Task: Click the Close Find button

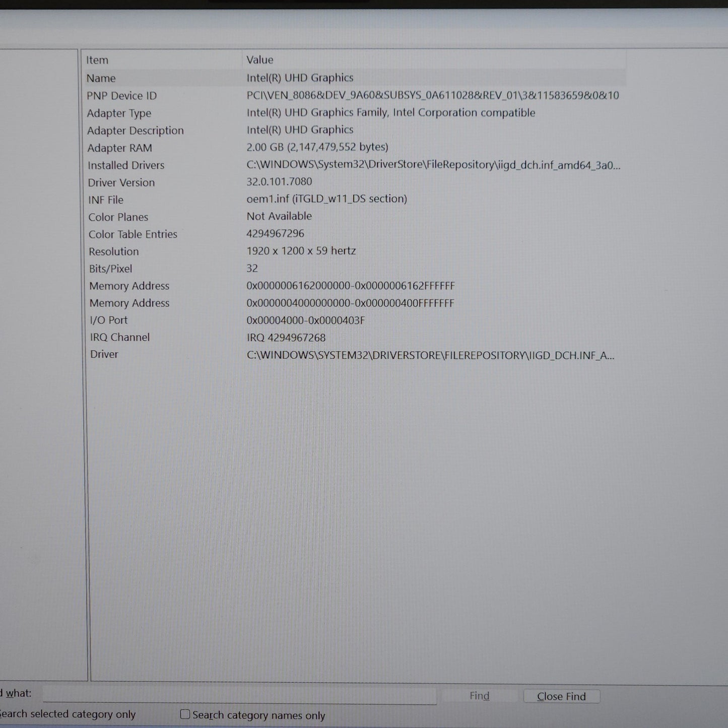Action: 561,696
